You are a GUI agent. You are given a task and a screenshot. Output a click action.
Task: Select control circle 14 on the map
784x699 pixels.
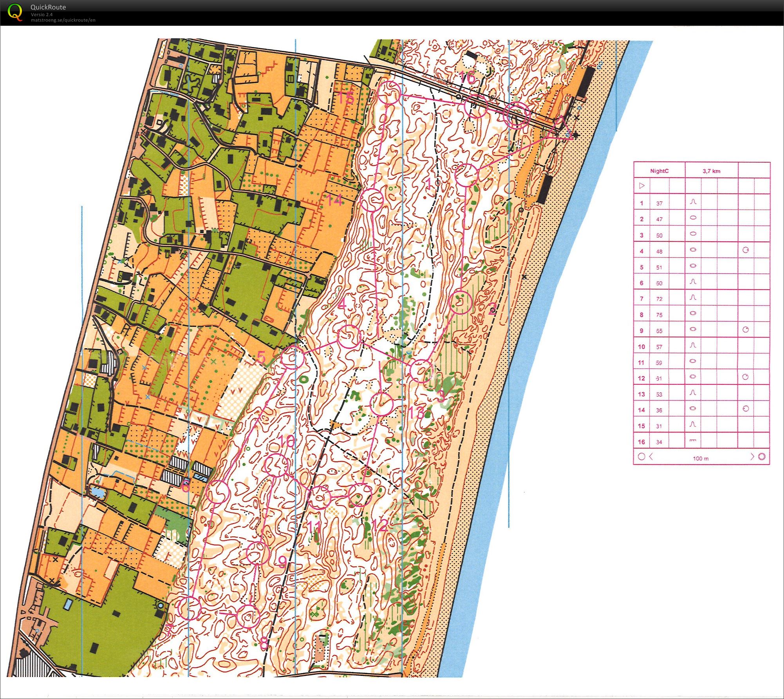point(372,200)
